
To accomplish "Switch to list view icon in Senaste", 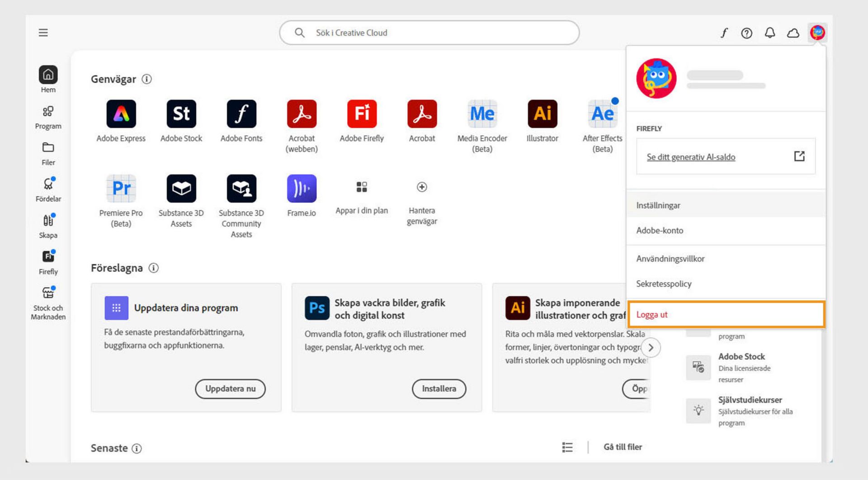I will pos(567,447).
